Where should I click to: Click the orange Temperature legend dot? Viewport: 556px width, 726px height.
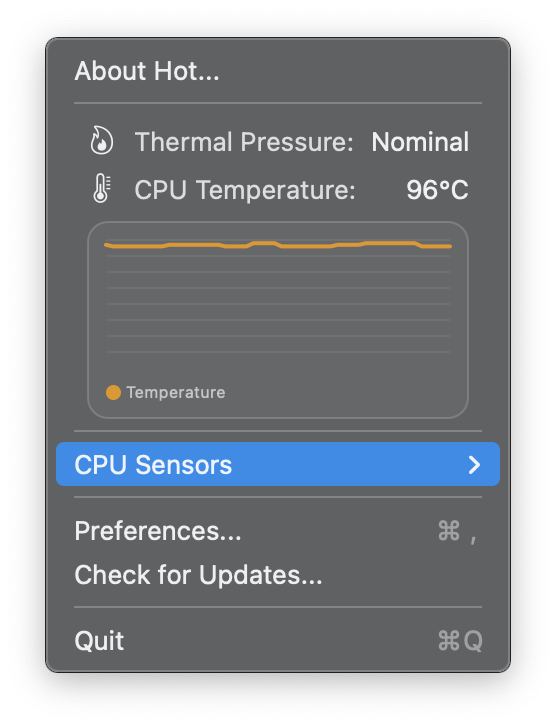tap(113, 392)
